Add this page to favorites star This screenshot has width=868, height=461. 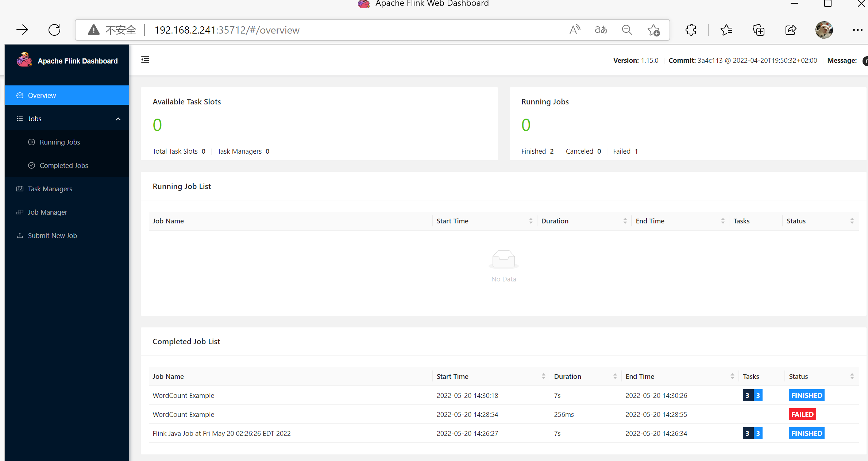[x=653, y=30]
